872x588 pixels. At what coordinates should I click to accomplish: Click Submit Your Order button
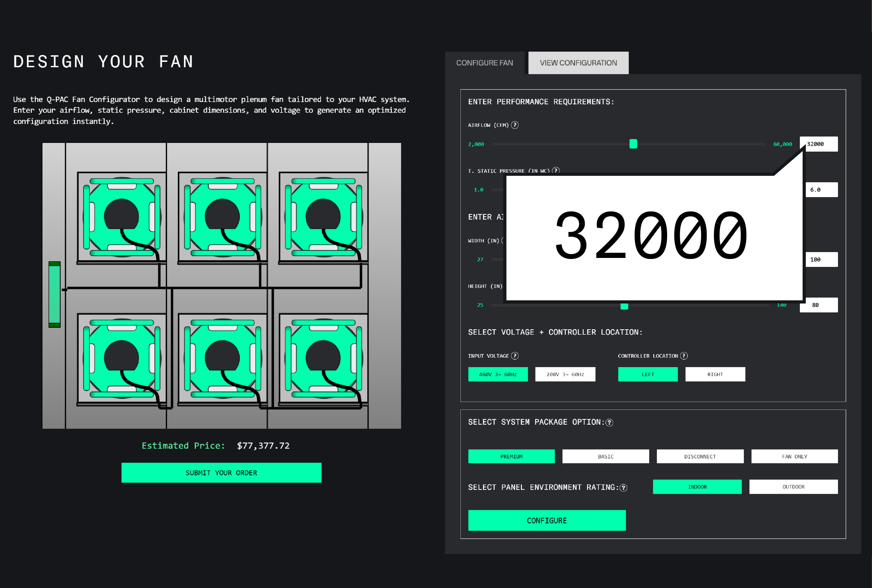[x=221, y=472]
